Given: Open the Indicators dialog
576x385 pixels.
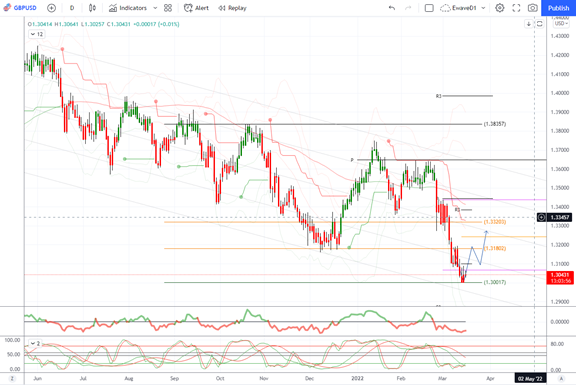Looking at the screenshot, I should [x=128, y=8].
